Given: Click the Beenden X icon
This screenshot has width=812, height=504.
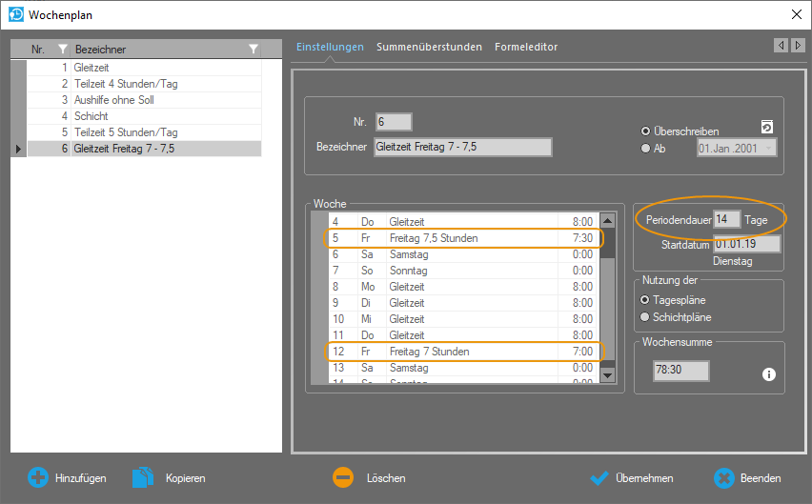Looking at the screenshot, I should [723, 477].
